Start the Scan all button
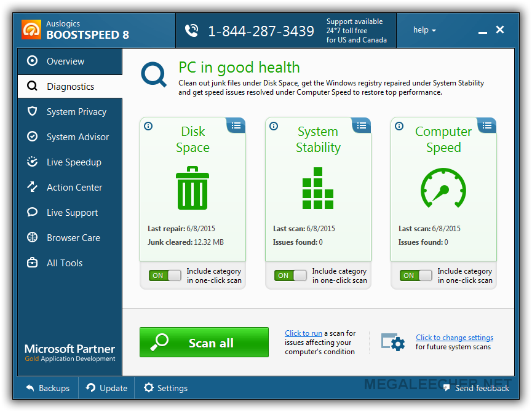This screenshot has width=532, height=412. coord(204,342)
